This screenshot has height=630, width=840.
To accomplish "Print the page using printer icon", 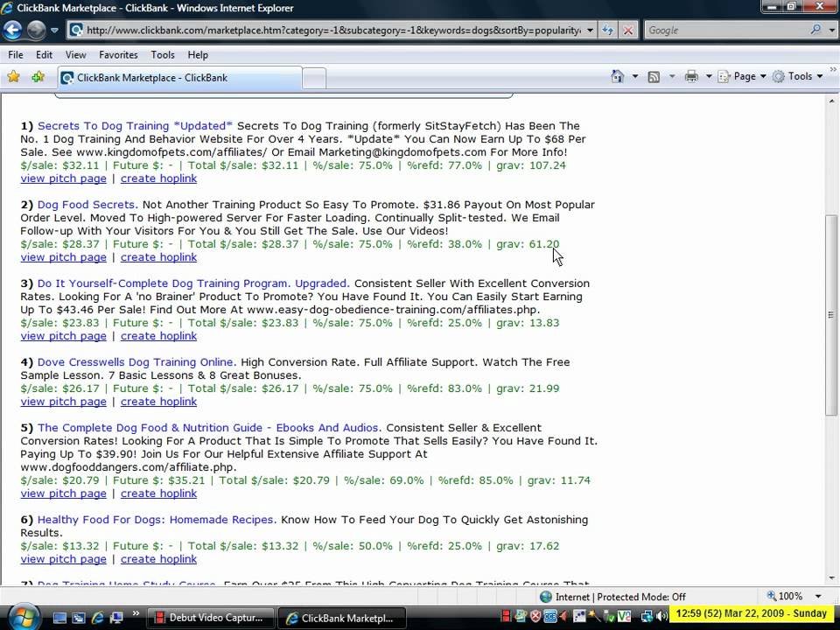I will (691, 77).
